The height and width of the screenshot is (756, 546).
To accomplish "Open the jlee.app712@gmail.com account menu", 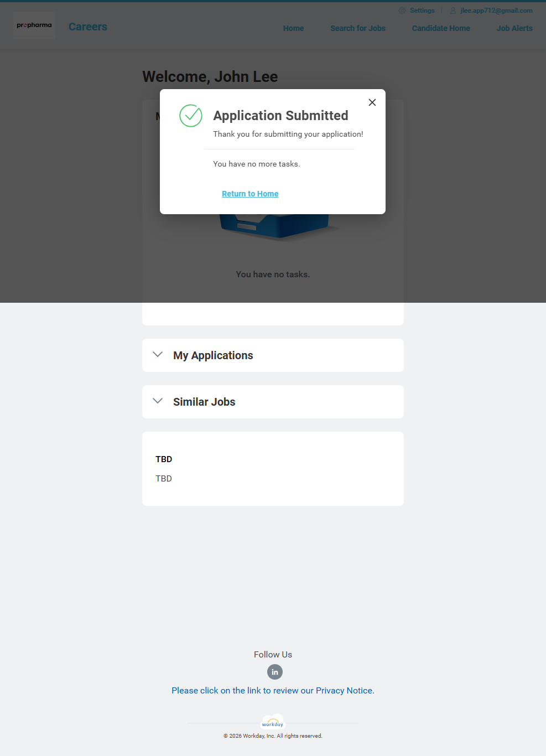I will [496, 11].
